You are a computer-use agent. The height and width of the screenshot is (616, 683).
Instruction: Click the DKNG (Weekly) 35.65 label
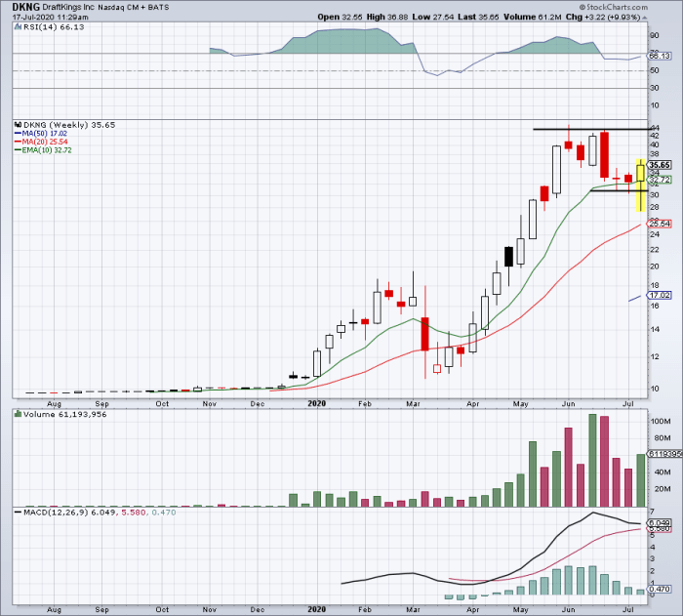tap(69, 125)
